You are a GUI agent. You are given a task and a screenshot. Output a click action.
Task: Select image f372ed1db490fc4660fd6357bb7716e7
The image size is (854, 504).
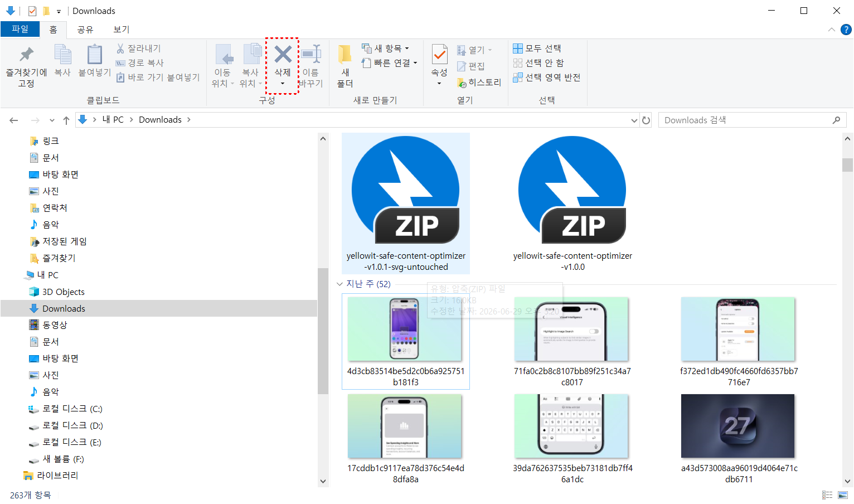coord(739,341)
